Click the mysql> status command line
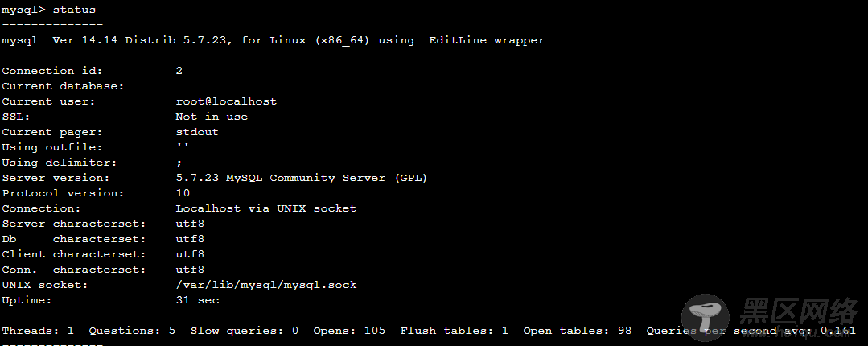This screenshot has width=868, height=346. click(x=49, y=10)
